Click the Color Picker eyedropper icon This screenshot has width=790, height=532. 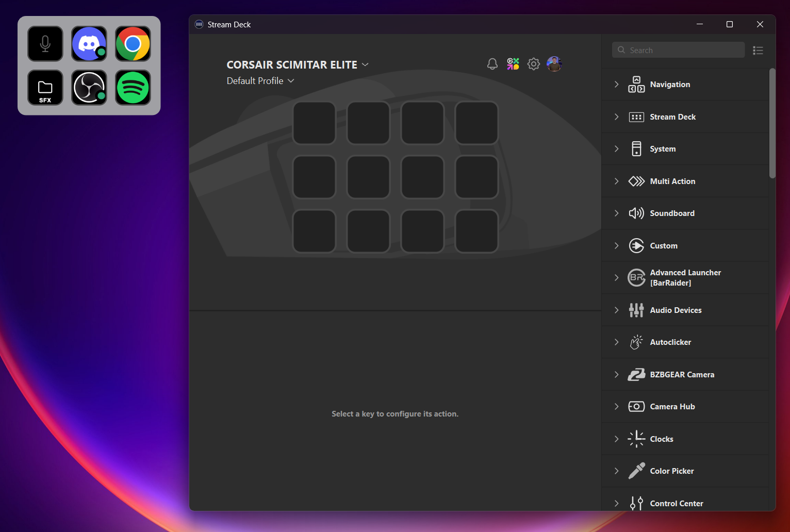pos(636,471)
